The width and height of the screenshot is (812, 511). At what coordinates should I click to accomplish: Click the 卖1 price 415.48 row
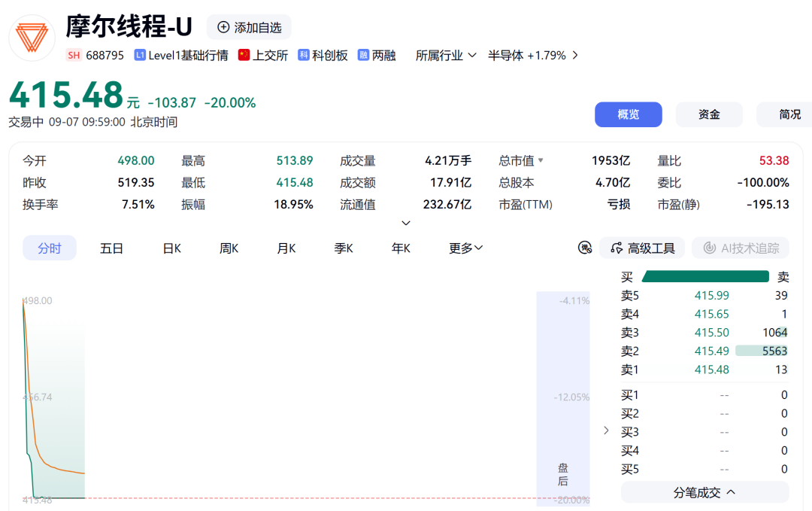pos(704,370)
